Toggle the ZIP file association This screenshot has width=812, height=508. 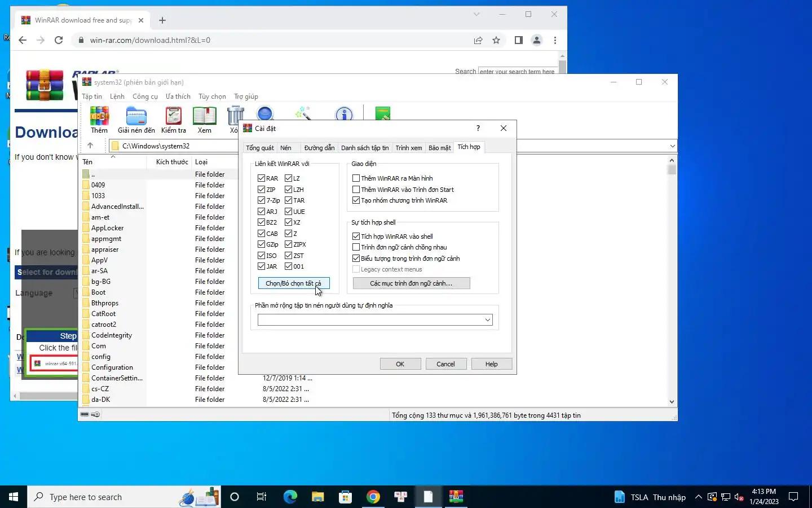[x=261, y=190]
